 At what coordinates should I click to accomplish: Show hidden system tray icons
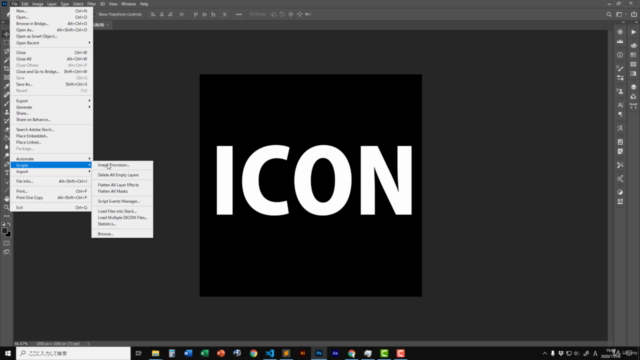[x=544, y=353]
